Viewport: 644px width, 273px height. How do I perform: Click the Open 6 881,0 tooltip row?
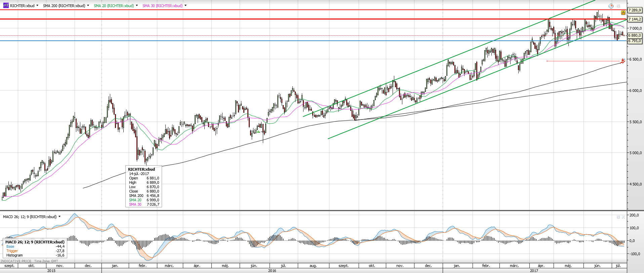[144, 178]
